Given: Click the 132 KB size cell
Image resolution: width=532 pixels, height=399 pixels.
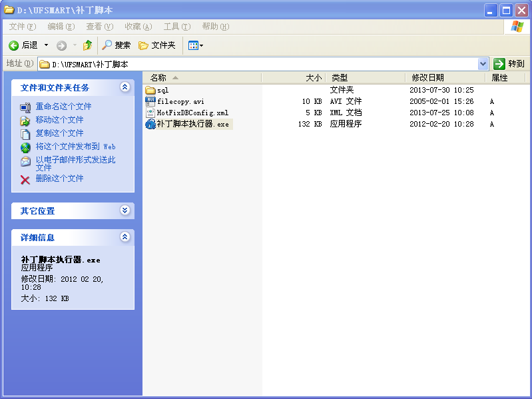Looking at the screenshot, I should 310,124.
